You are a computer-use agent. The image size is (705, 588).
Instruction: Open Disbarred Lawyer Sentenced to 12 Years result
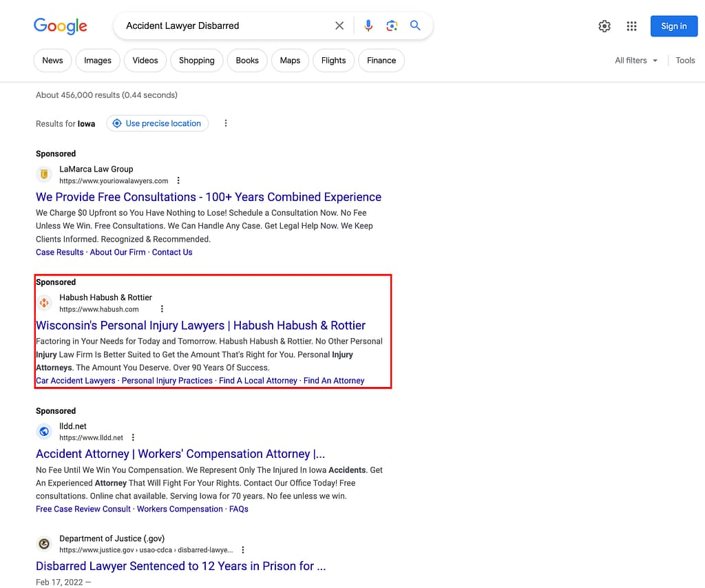[181, 566]
